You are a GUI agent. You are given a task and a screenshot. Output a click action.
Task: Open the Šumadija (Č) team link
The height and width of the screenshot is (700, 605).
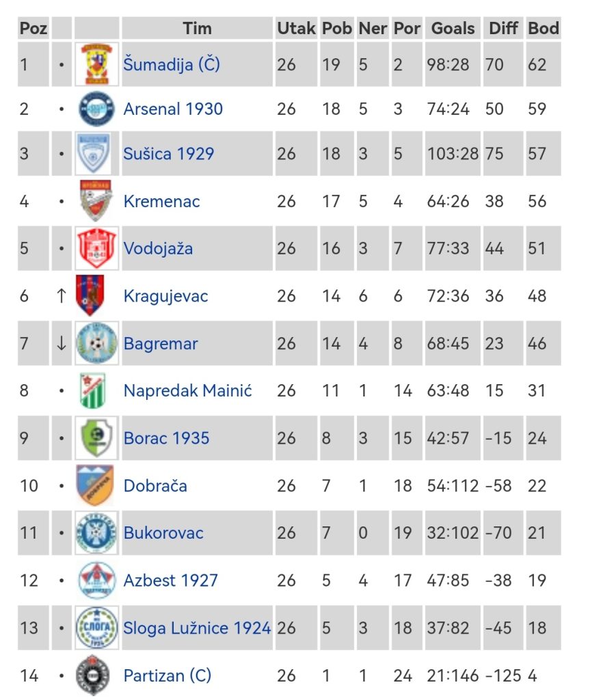point(172,65)
